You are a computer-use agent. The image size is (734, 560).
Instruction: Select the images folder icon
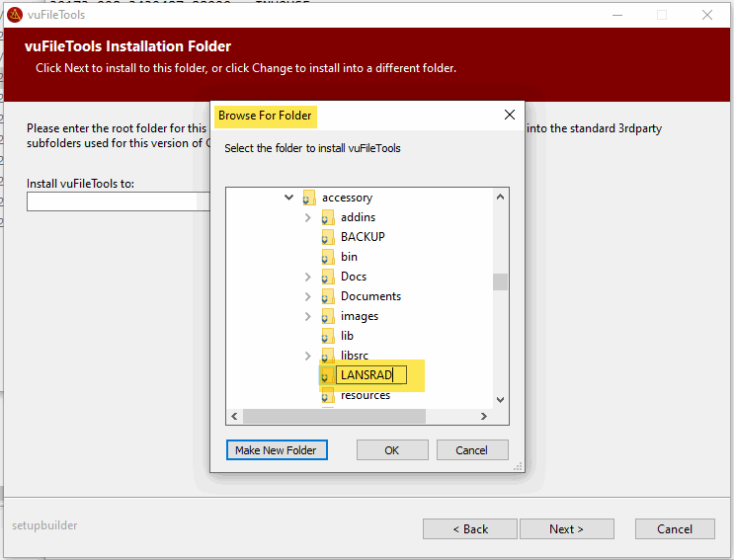coord(328,316)
